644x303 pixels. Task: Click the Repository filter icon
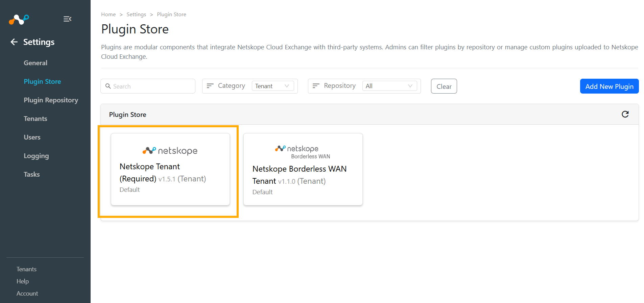tap(316, 86)
